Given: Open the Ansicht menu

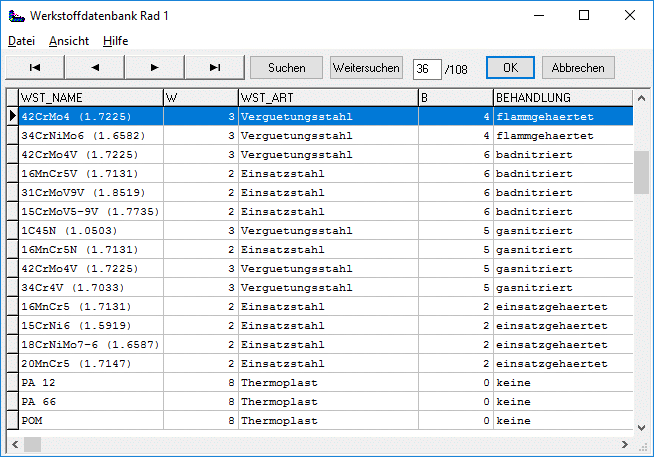Looking at the screenshot, I should [x=68, y=41].
